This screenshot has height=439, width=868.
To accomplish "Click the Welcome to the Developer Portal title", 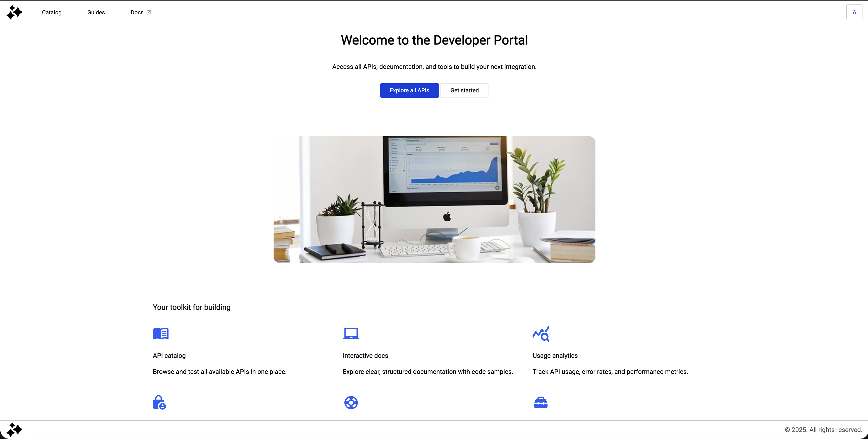I will [434, 40].
